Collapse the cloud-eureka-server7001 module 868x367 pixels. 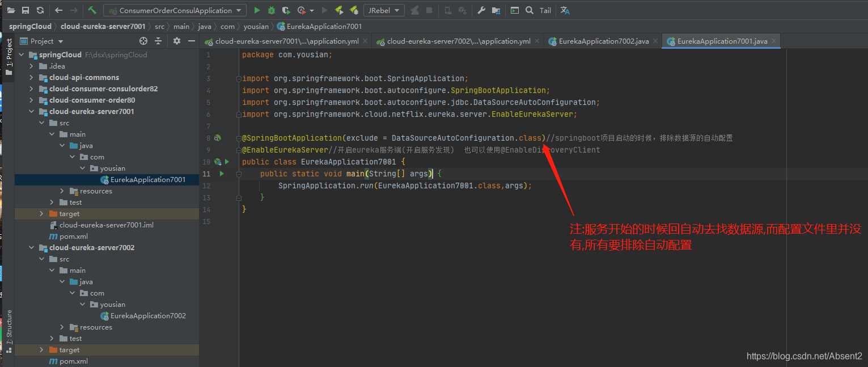[32, 111]
